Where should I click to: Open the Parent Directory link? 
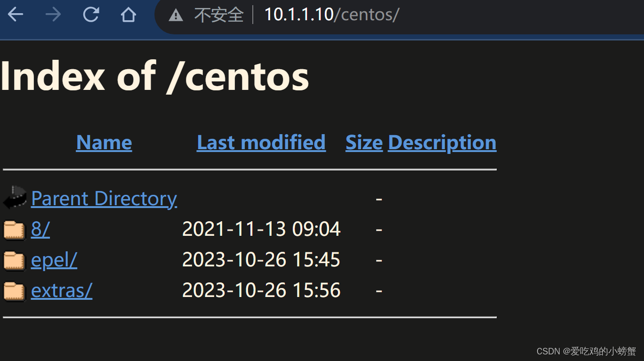click(x=104, y=198)
